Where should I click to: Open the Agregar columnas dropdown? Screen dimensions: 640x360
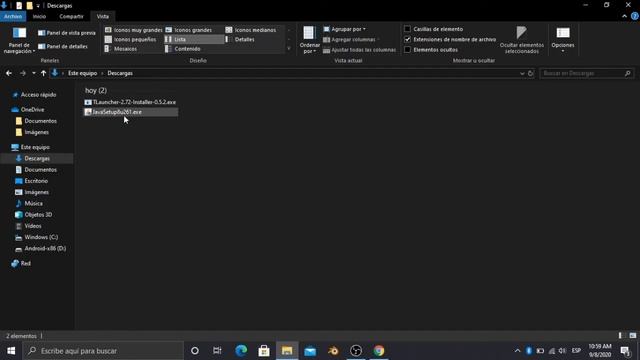pos(351,40)
